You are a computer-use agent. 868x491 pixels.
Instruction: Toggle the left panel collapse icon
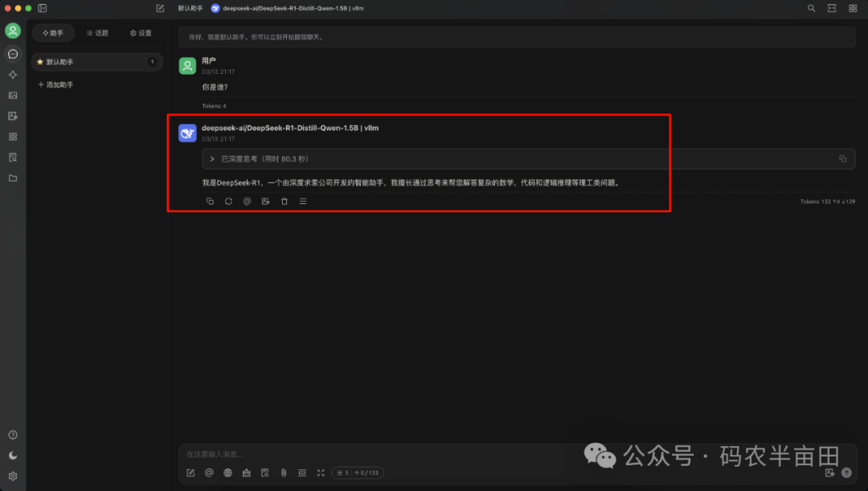click(42, 8)
